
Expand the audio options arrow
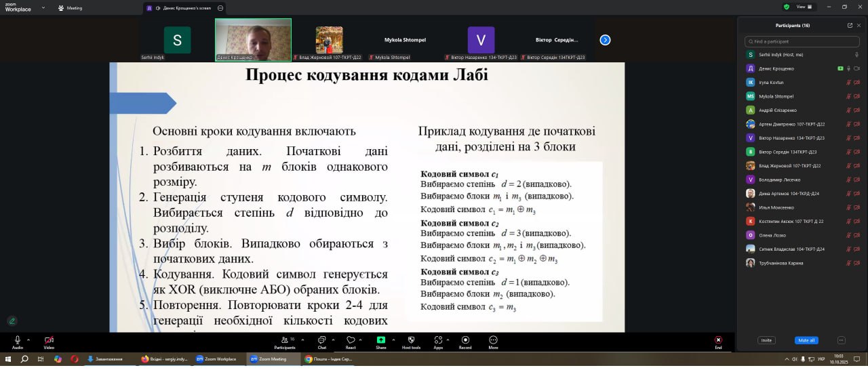coord(28,339)
